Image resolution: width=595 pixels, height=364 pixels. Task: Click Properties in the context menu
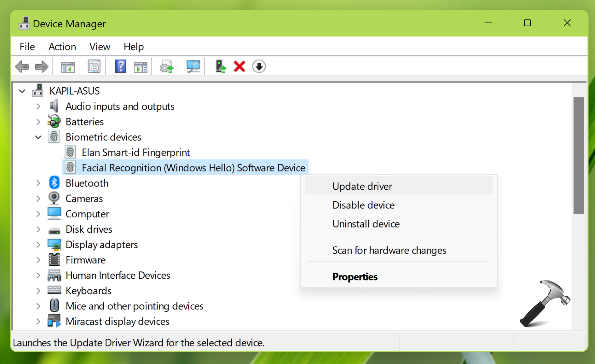pos(355,277)
